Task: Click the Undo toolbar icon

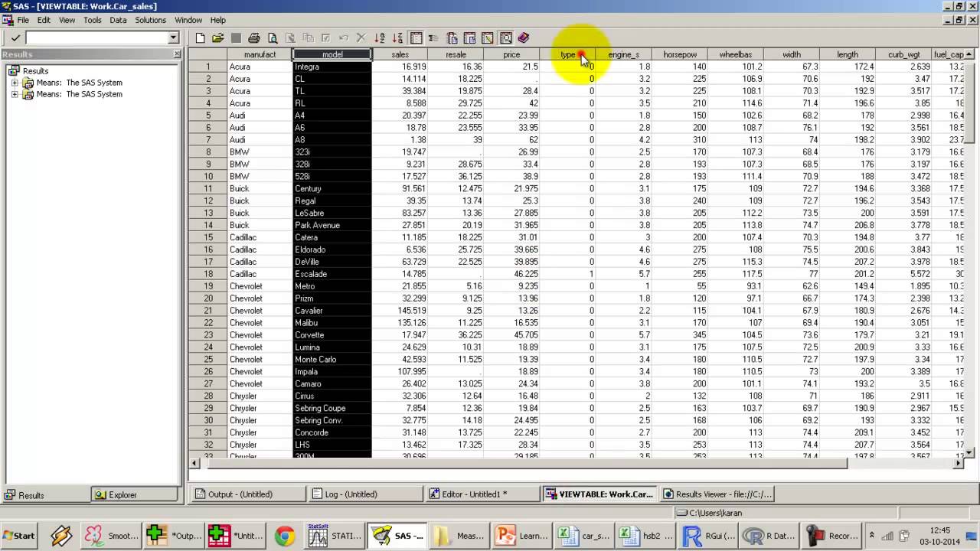Action: (344, 37)
